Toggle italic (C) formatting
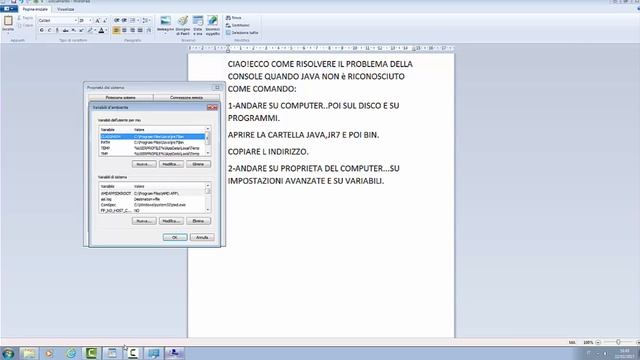640x360 pixels. pyautogui.click(x=49, y=30)
